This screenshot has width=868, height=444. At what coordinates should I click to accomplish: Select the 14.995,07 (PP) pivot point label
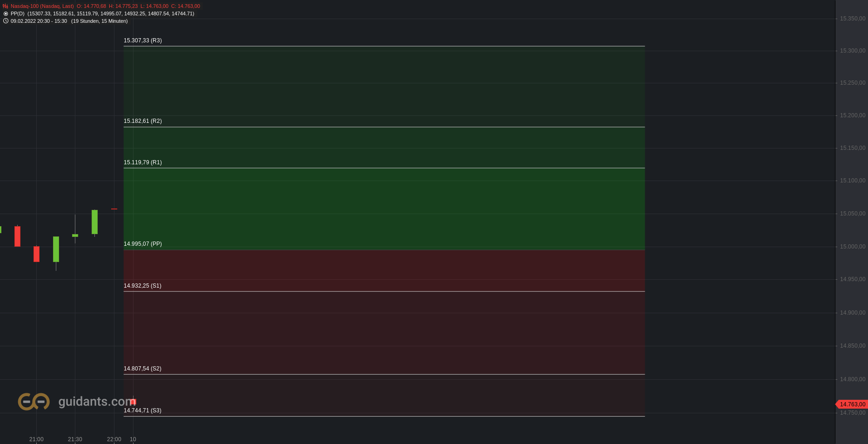coord(143,244)
